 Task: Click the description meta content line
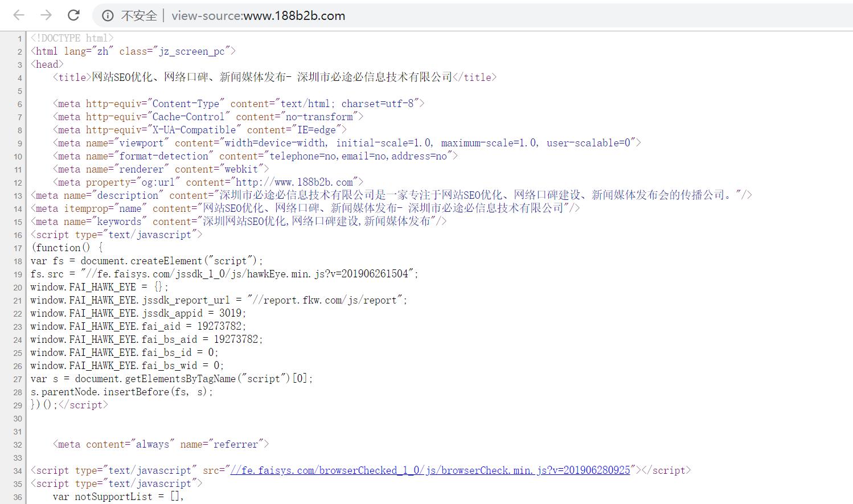[x=391, y=195]
